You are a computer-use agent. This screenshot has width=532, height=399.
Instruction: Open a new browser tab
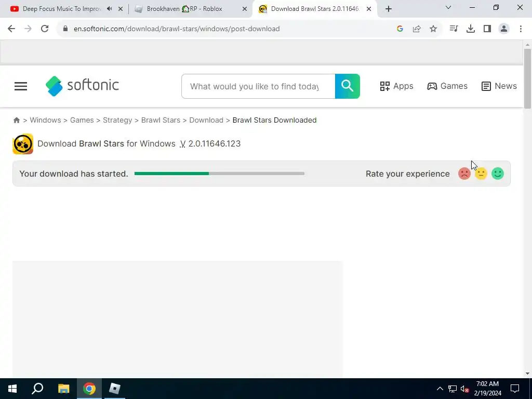click(389, 9)
